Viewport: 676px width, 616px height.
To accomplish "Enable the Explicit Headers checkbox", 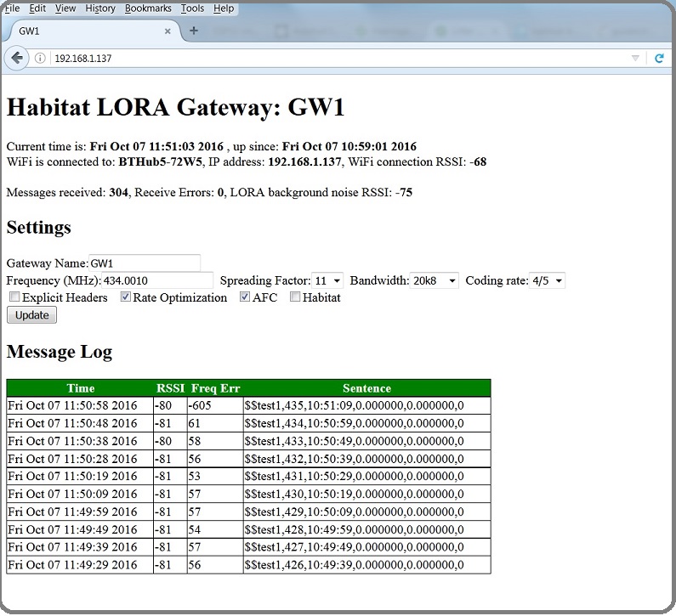I will [x=14, y=297].
